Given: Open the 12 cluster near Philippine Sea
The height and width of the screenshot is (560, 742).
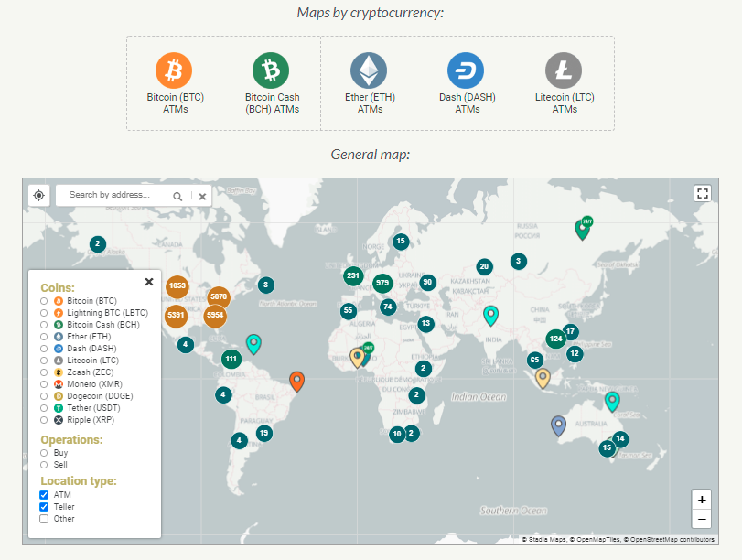Looking at the screenshot, I should coord(575,353).
